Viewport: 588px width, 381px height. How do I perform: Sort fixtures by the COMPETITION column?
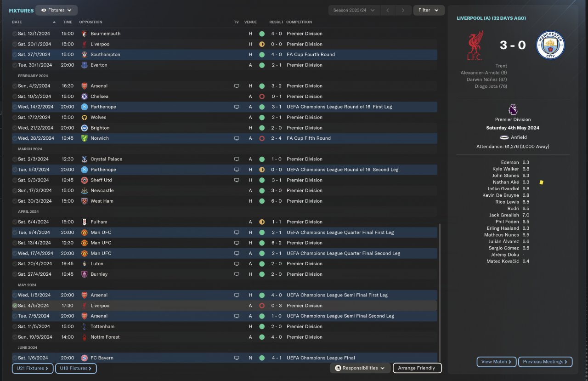299,22
